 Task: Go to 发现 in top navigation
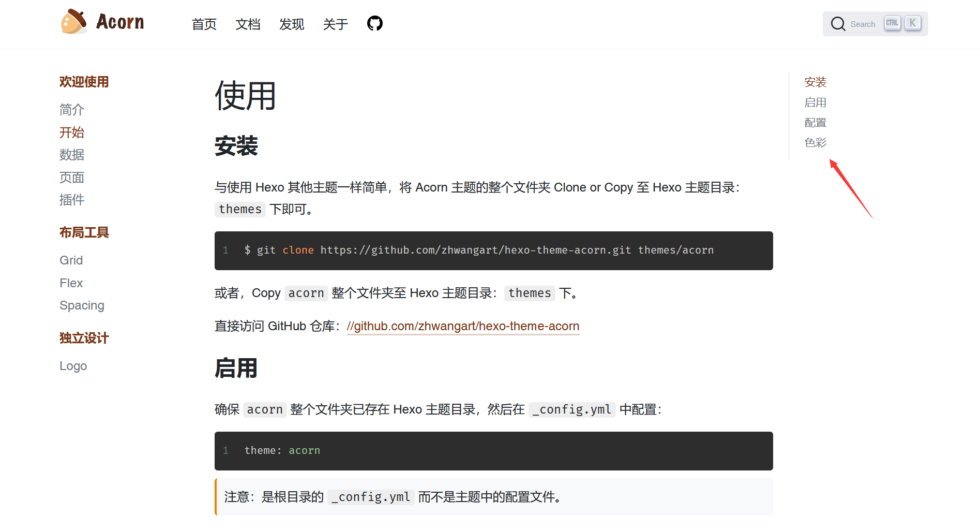292,24
